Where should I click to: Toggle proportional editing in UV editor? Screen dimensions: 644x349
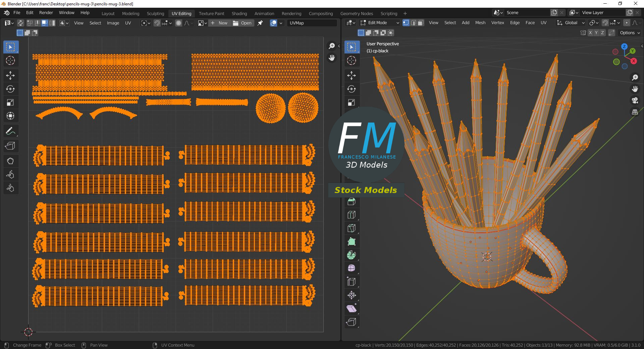tap(178, 23)
